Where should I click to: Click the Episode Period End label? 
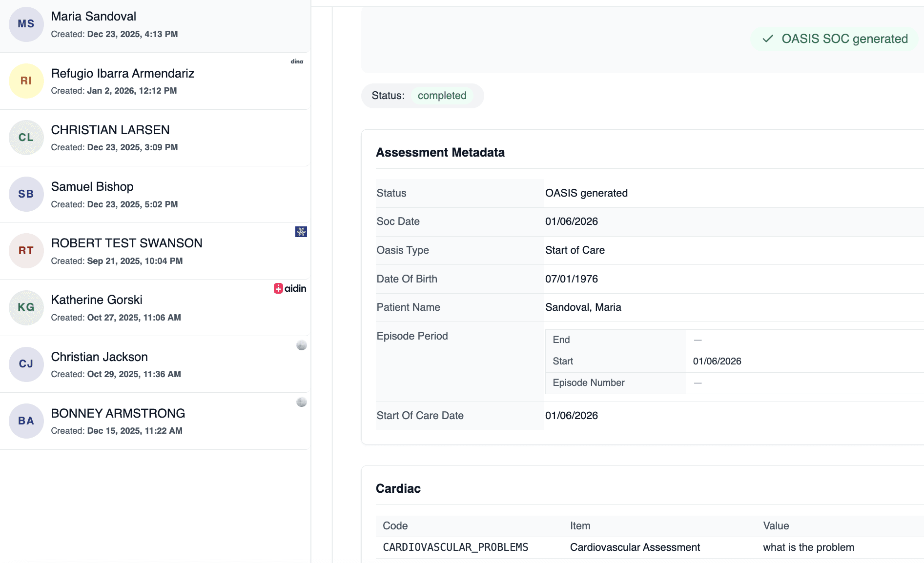click(561, 340)
